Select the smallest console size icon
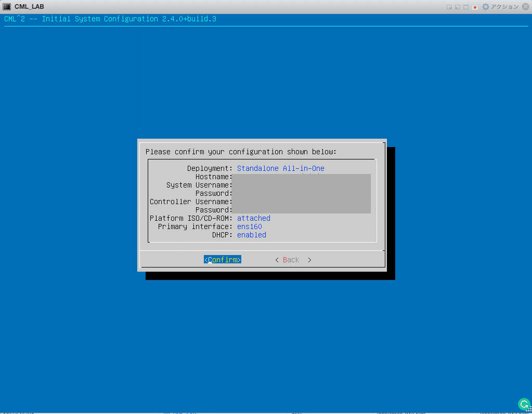This screenshot has height=414, width=532. 449,7
